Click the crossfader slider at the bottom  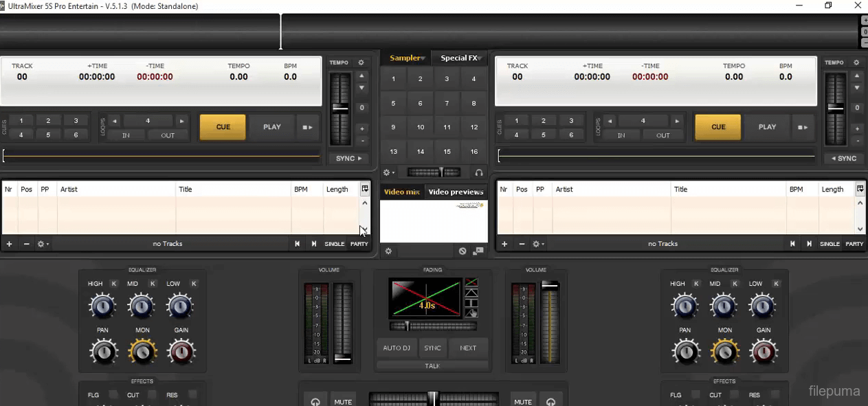point(433,398)
